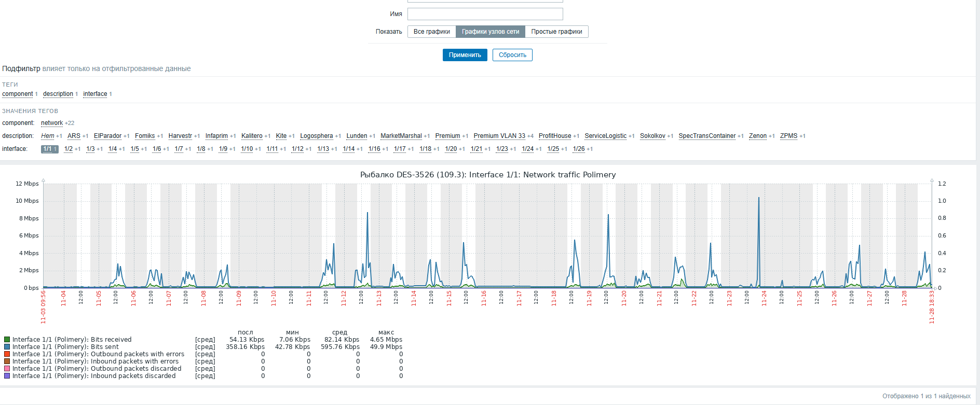Choose interface value 1/26

(579, 149)
